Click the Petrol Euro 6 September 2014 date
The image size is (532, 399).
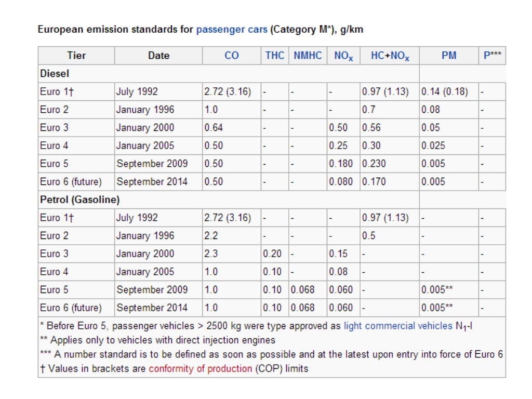pyautogui.click(x=152, y=308)
